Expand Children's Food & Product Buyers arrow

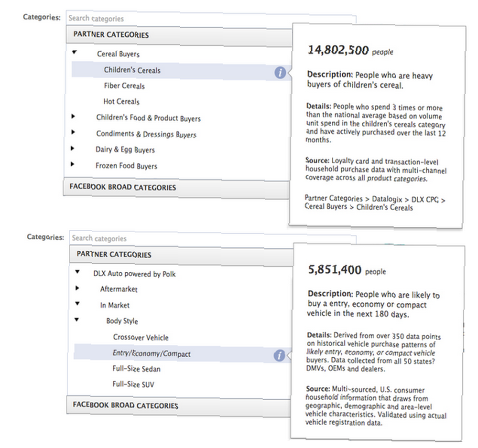(x=73, y=117)
